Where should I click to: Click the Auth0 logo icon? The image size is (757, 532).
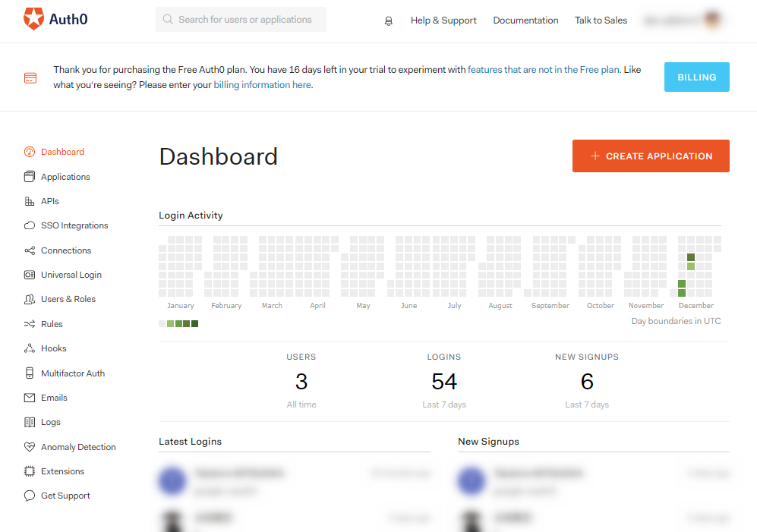click(x=34, y=19)
